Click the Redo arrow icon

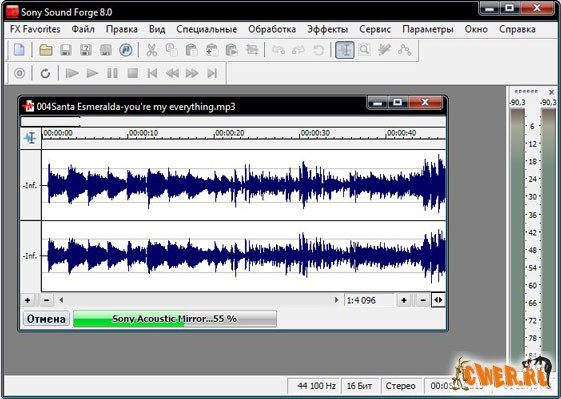298,50
